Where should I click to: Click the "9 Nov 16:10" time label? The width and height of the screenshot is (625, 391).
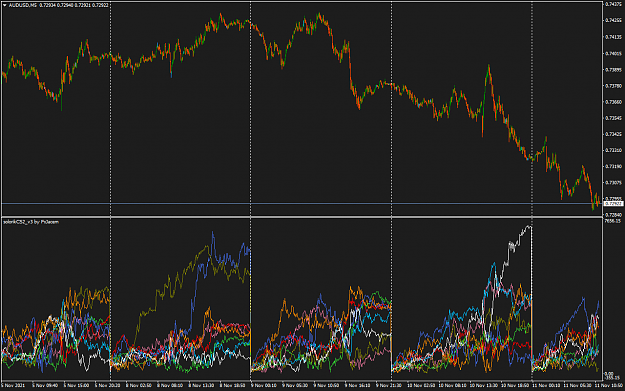358,386
